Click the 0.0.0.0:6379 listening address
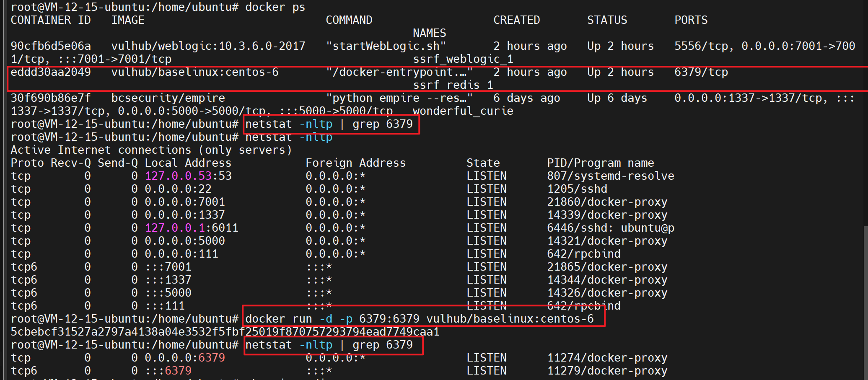The image size is (868, 380). [x=184, y=358]
